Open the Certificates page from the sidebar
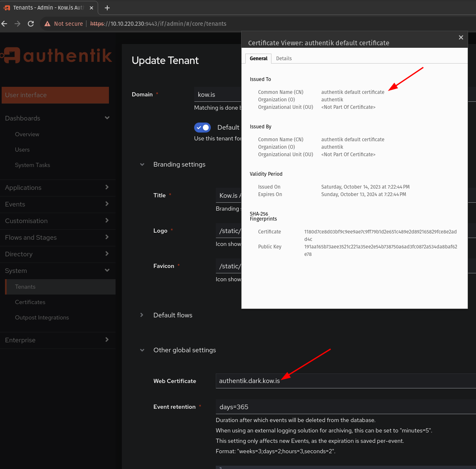Viewport: 476px width, 469px height. pyautogui.click(x=30, y=302)
